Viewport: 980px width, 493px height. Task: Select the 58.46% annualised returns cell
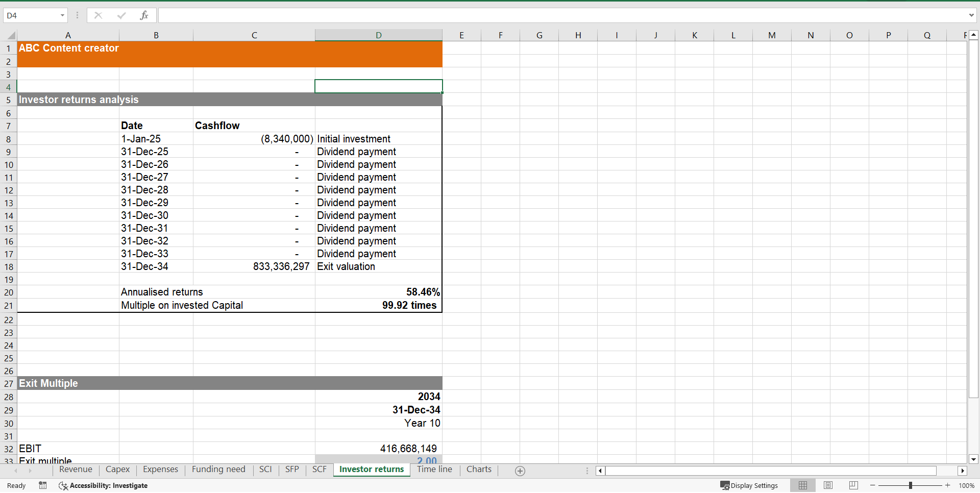pos(379,292)
